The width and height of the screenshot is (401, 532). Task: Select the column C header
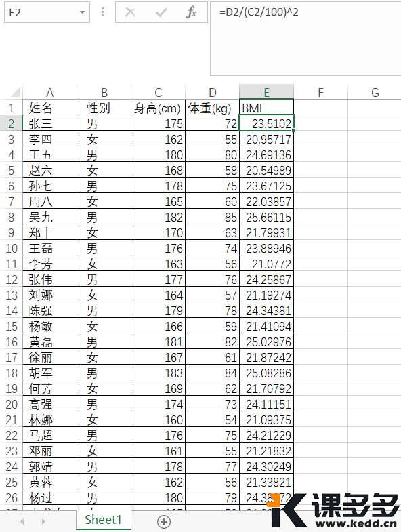click(x=158, y=92)
